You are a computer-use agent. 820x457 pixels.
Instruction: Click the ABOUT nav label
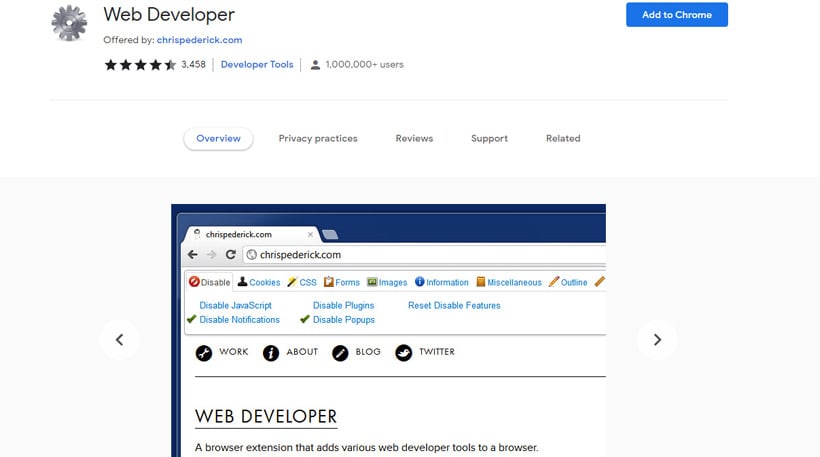[302, 352]
